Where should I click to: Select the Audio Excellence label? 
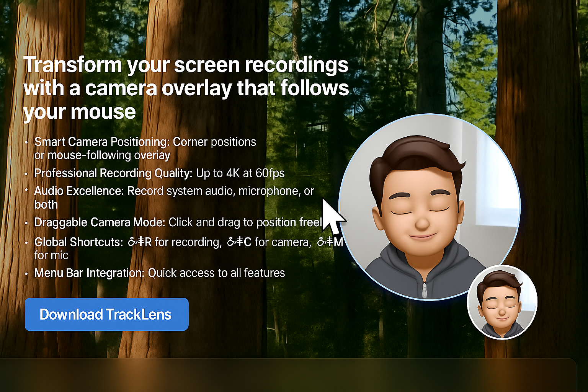(x=79, y=191)
